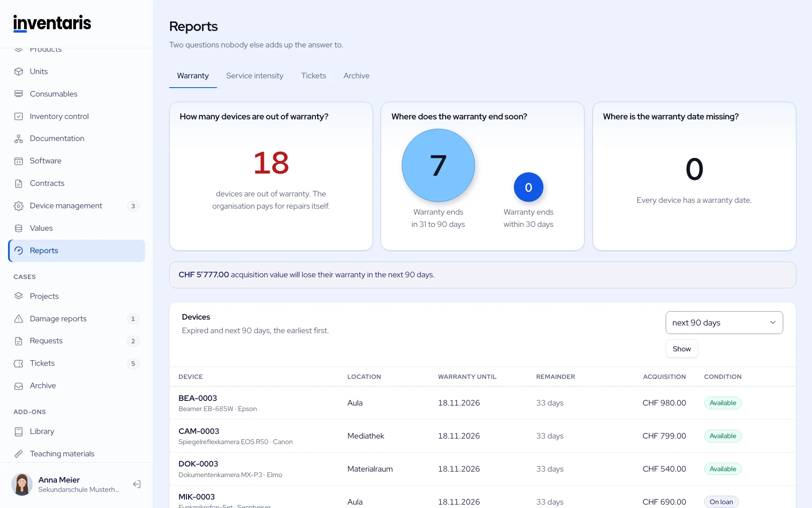
Task: Click the Requests document icon
Action: tap(19, 341)
